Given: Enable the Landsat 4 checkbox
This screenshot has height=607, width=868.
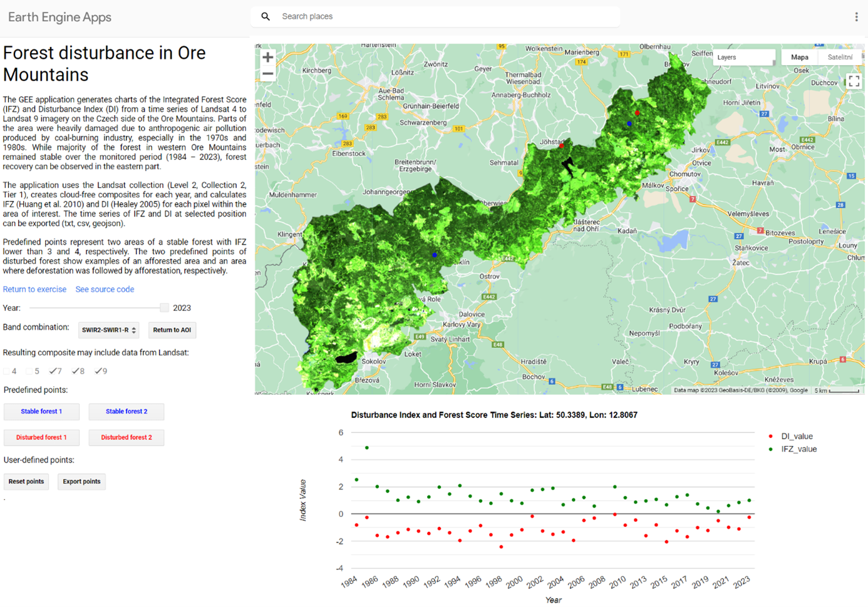Looking at the screenshot, I should [5, 370].
